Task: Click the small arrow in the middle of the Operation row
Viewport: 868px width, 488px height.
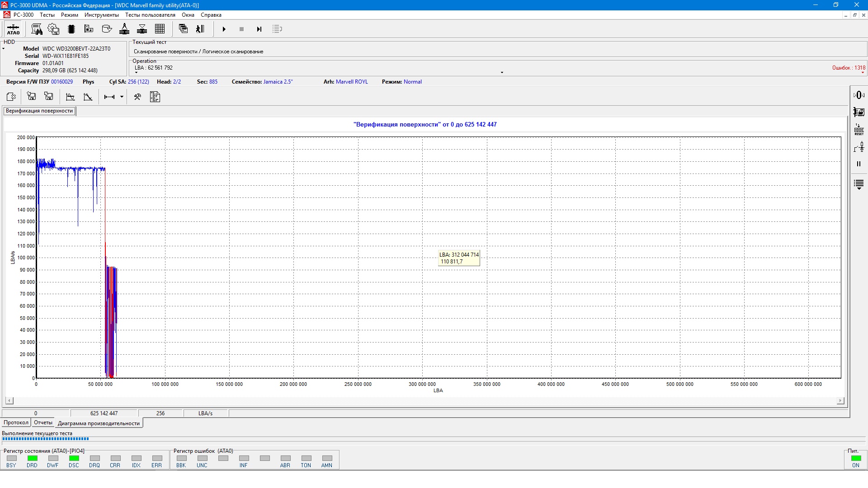Action: click(502, 72)
